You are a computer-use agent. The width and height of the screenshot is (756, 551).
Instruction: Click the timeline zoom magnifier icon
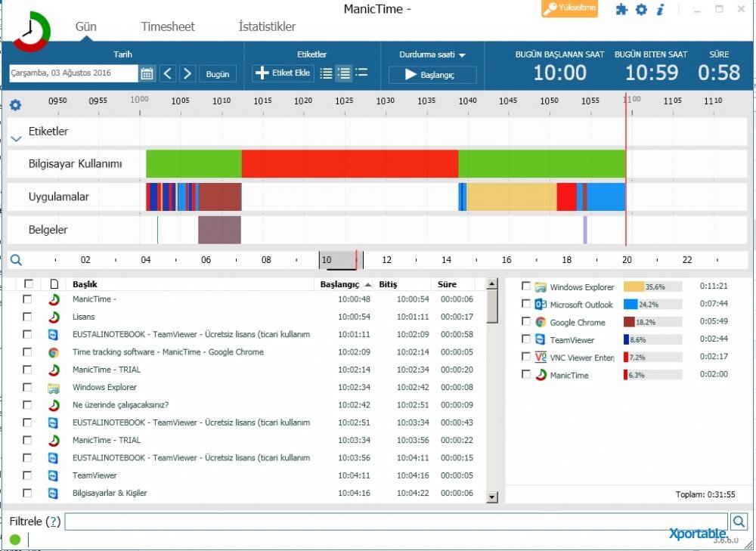click(16, 260)
